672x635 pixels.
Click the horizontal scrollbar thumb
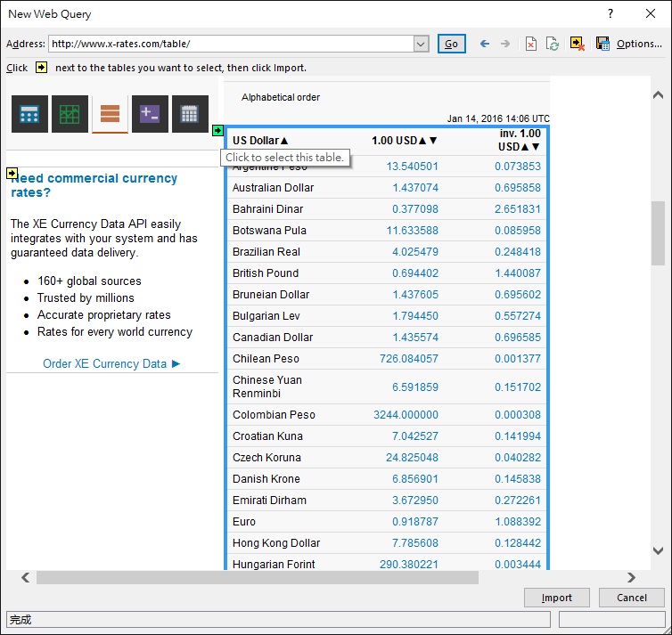click(257, 577)
